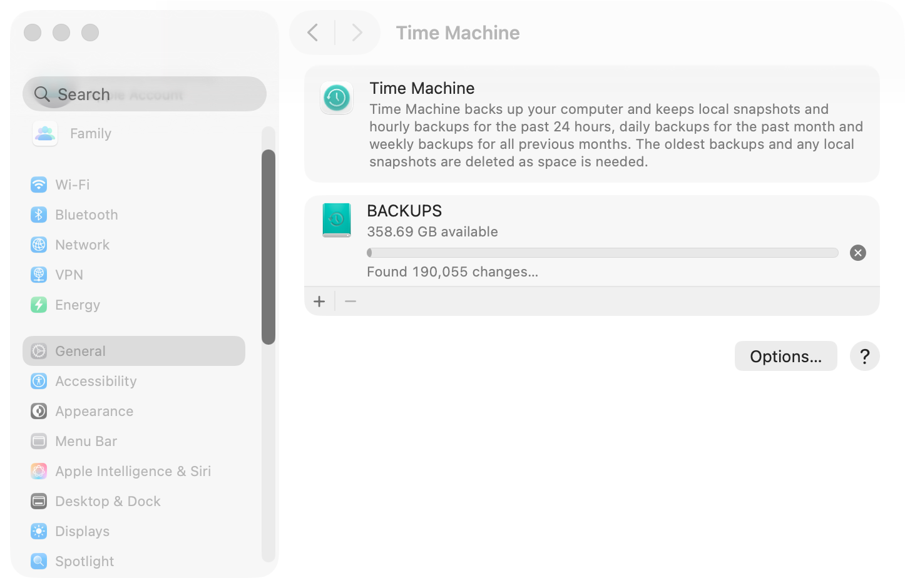Image resolution: width=905 pixels, height=588 pixels.
Task: Click the backup progress bar
Action: pyautogui.click(x=603, y=253)
